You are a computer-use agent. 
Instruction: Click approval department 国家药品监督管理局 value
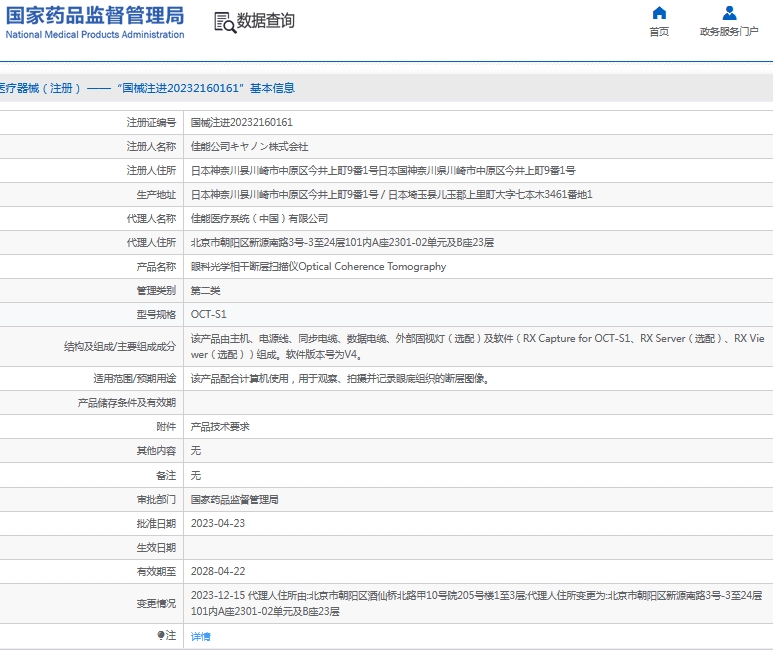(x=235, y=499)
